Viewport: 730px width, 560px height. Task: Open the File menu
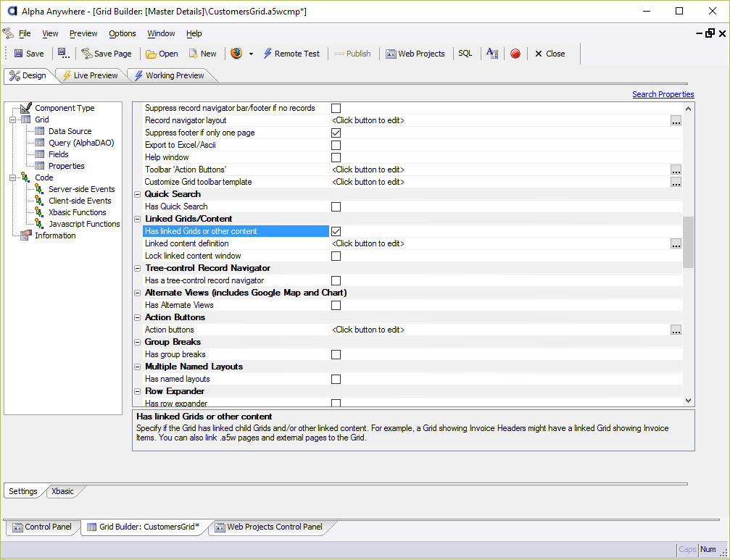pos(25,33)
